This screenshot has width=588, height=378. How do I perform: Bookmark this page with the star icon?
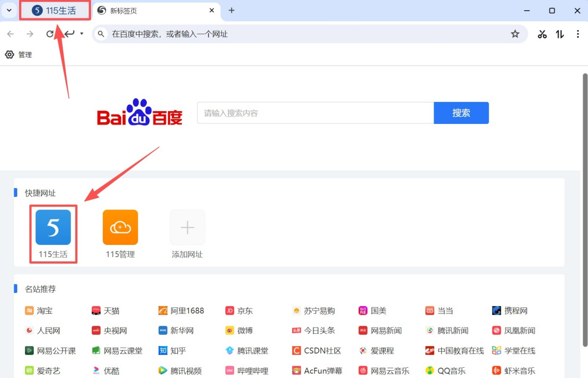coord(515,34)
